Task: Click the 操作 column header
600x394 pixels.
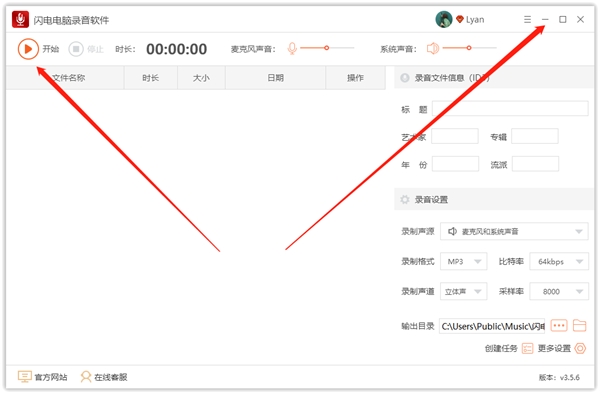Action: (355, 78)
